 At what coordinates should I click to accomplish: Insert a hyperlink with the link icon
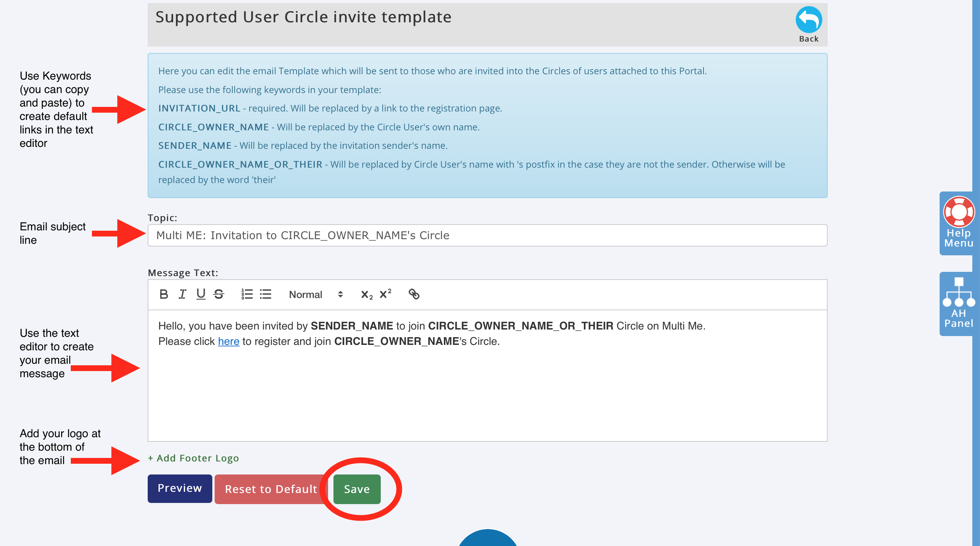(x=414, y=294)
